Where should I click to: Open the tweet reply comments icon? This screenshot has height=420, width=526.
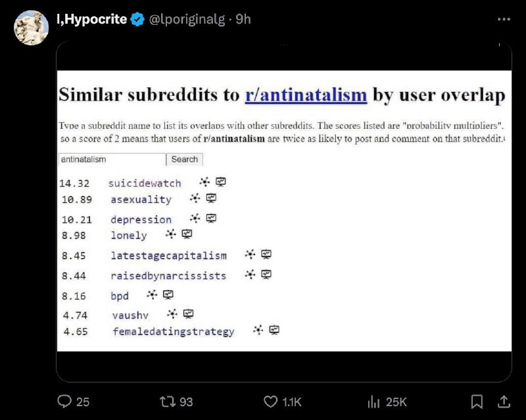pyautogui.click(x=64, y=401)
